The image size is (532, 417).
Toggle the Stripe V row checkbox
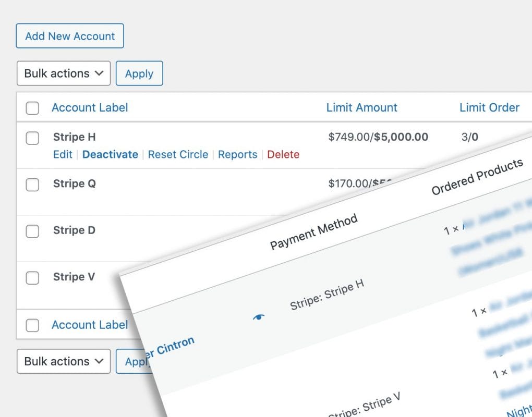click(32, 278)
